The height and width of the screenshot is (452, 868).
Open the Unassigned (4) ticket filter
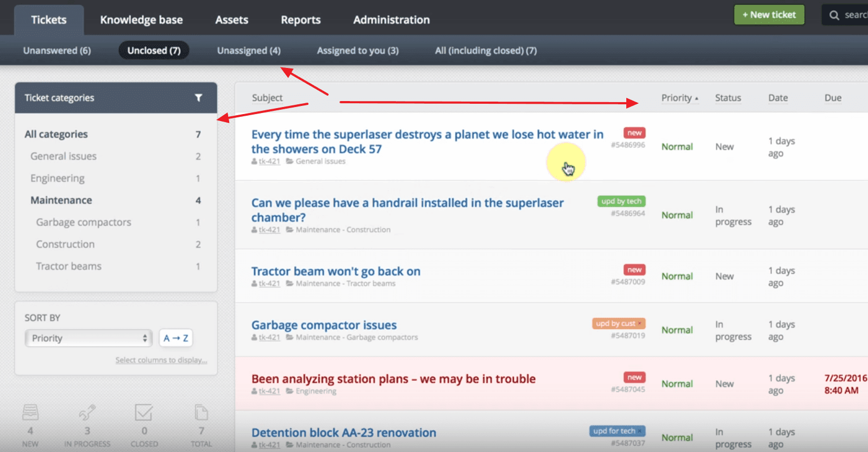249,51
